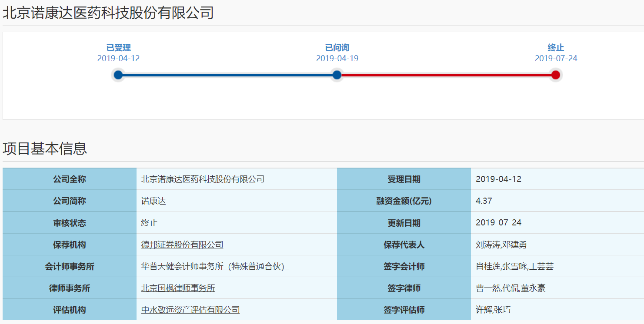Image resolution: width=644 pixels, height=324 pixels.
Task: Click the 2019-04-19 date under 已问询
Action: (337, 59)
